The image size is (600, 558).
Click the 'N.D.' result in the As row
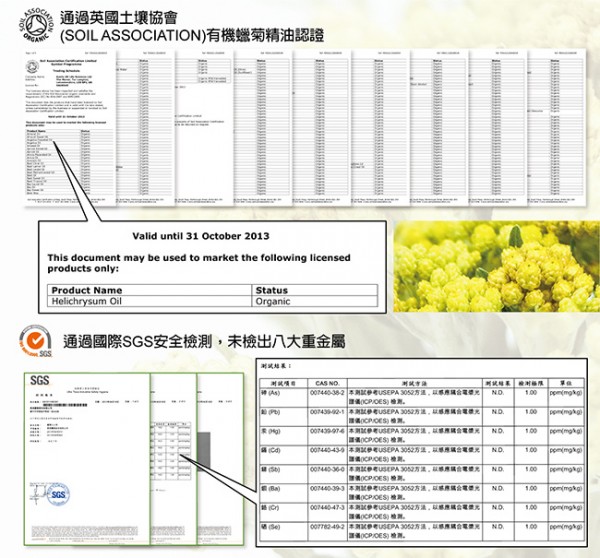[497, 393]
